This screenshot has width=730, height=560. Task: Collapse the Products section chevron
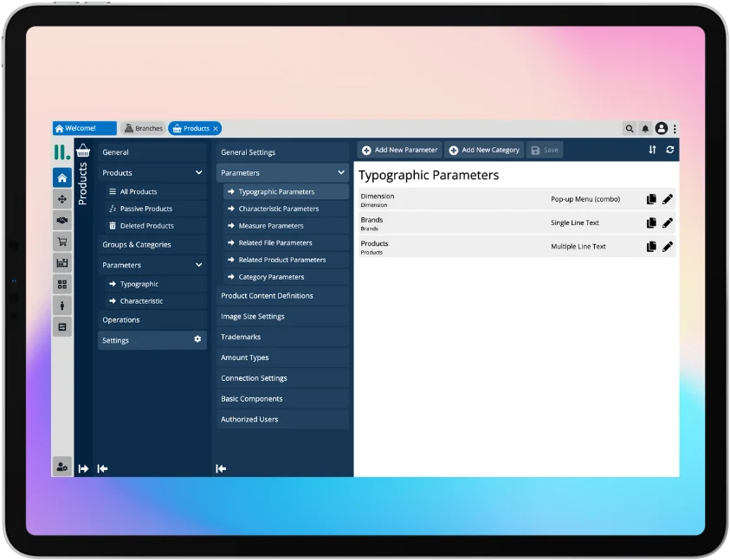point(200,172)
